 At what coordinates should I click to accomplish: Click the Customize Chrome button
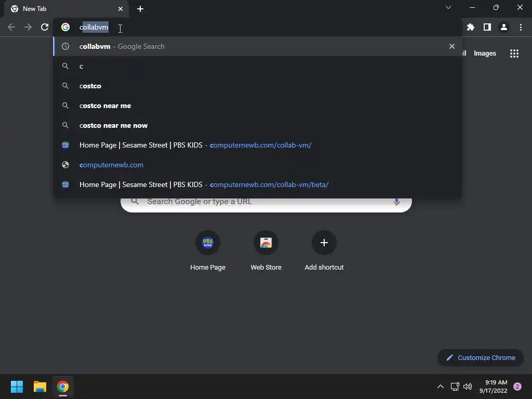pos(481,357)
